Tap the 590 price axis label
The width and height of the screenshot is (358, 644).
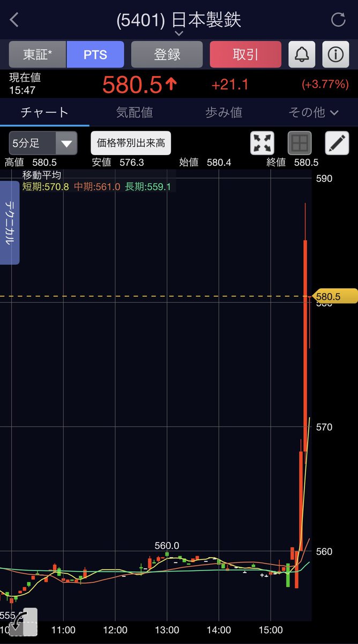(x=324, y=178)
